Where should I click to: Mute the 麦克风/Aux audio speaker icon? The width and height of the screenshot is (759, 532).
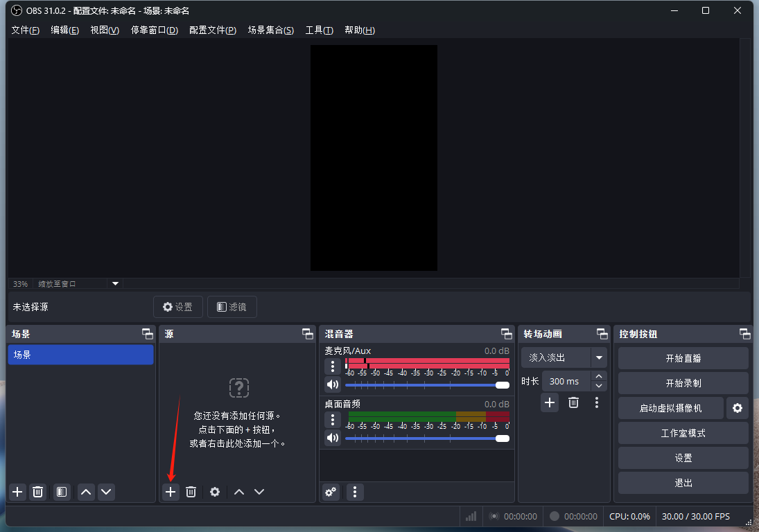[333, 384]
